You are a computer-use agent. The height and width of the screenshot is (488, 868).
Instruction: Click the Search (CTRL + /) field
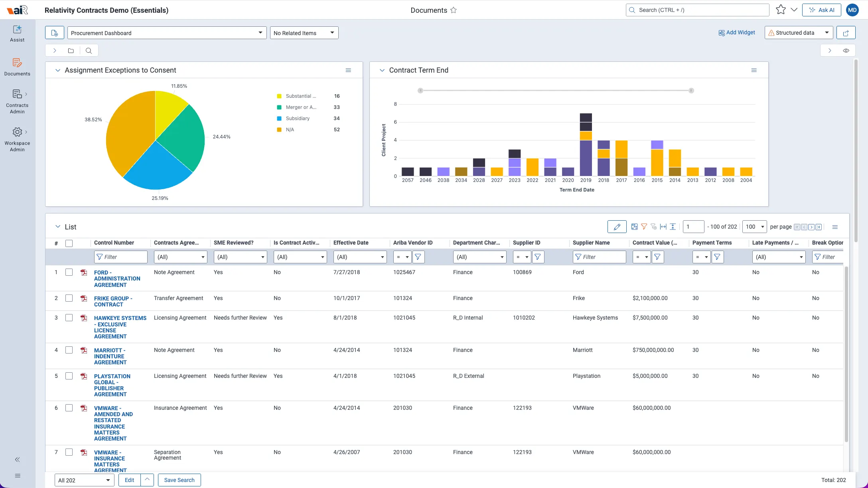[x=698, y=10]
